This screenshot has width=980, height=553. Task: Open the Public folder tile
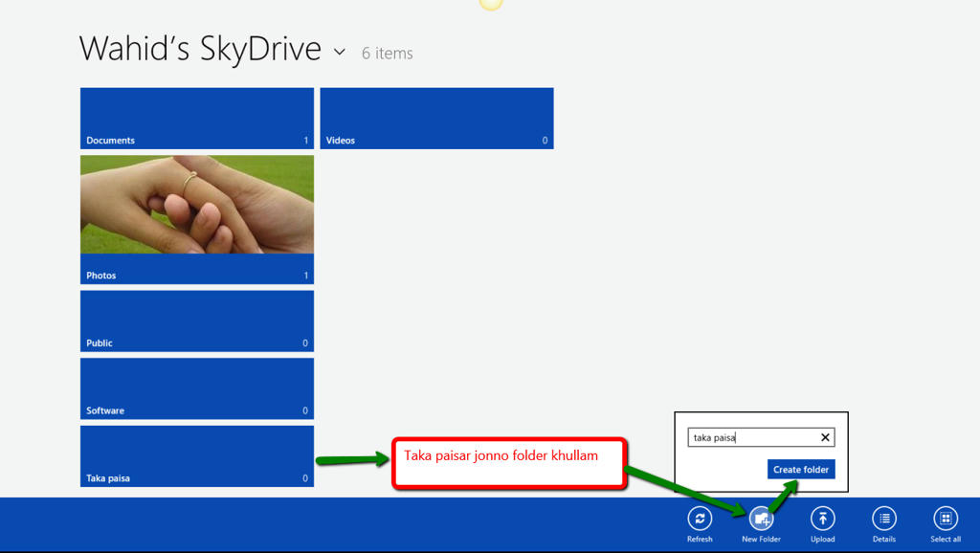click(196, 321)
